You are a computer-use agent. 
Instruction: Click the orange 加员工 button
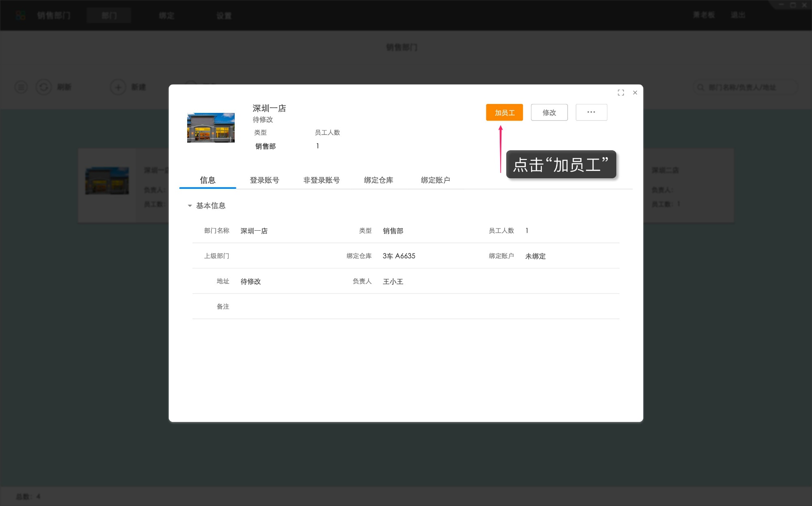(x=504, y=112)
